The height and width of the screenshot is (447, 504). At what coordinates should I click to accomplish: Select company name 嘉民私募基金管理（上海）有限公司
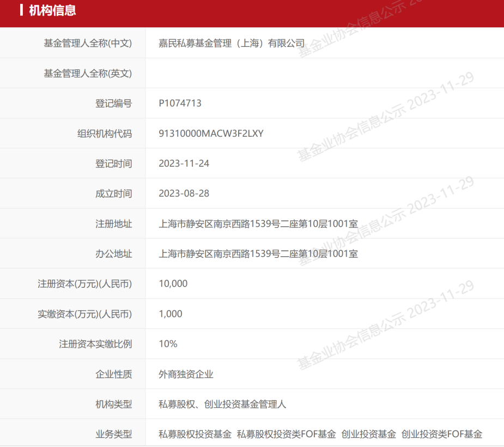[232, 43]
